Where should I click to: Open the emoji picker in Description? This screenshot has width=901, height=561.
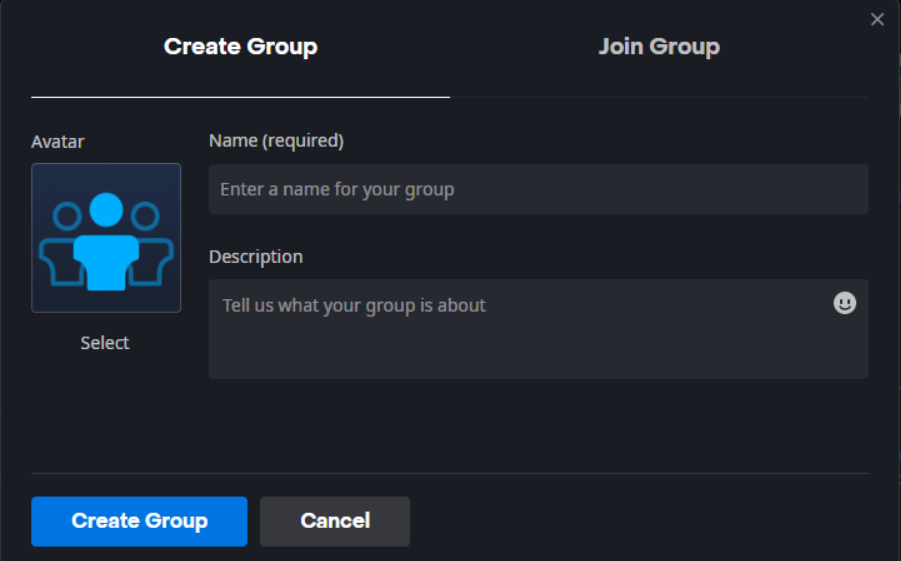point(845,303)
